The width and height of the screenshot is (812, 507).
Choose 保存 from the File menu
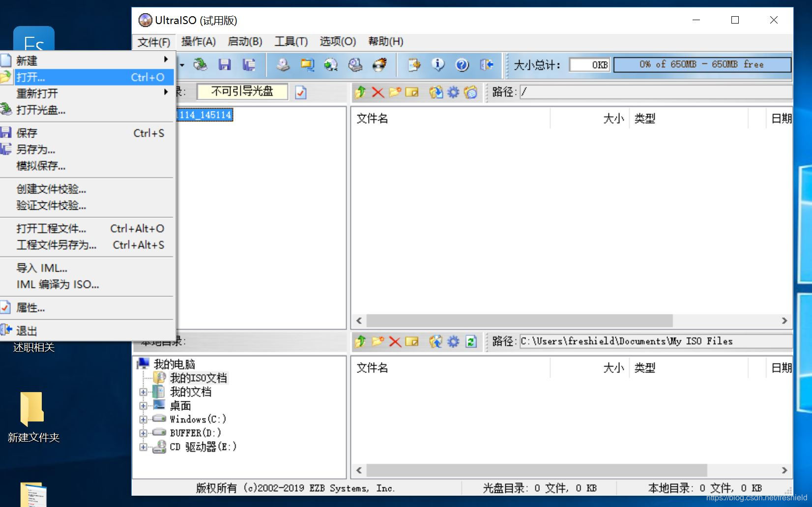click(87, 133)
